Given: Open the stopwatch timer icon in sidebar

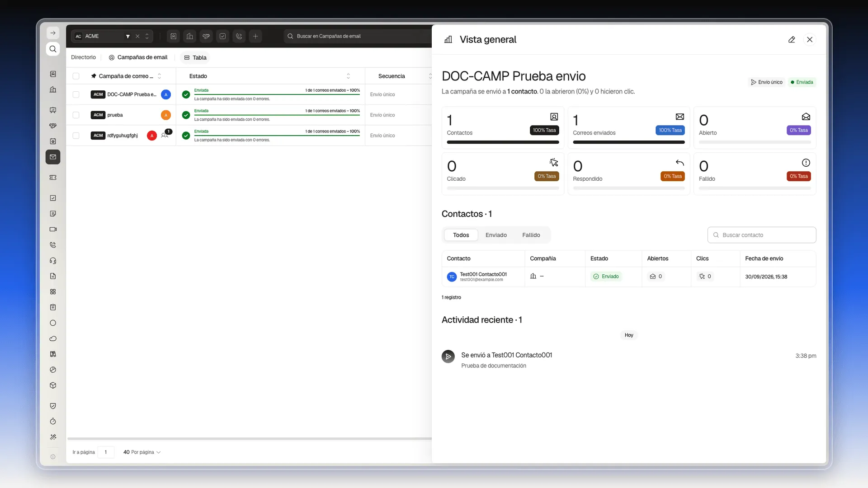Looking at the screenshot, I should 53,421.
